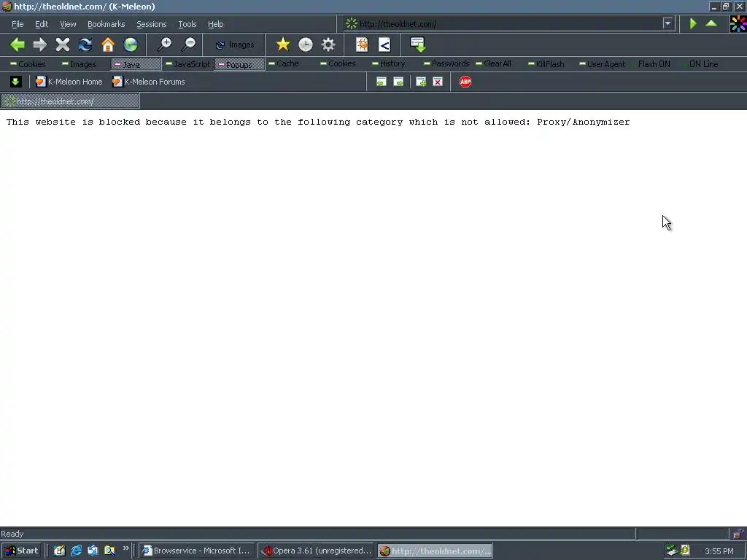Screen dimensions: 747x560
Task: Stop loading with the X icon
Action: (63, 44)
